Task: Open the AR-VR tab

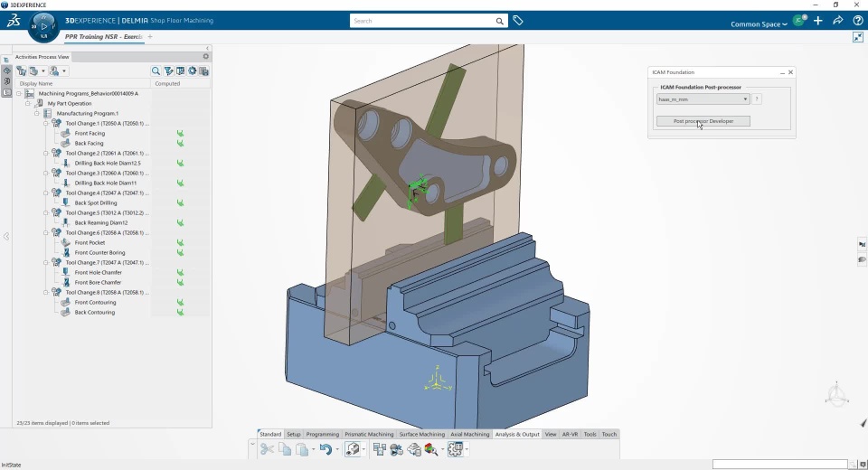Action: (x=570, y=434)
